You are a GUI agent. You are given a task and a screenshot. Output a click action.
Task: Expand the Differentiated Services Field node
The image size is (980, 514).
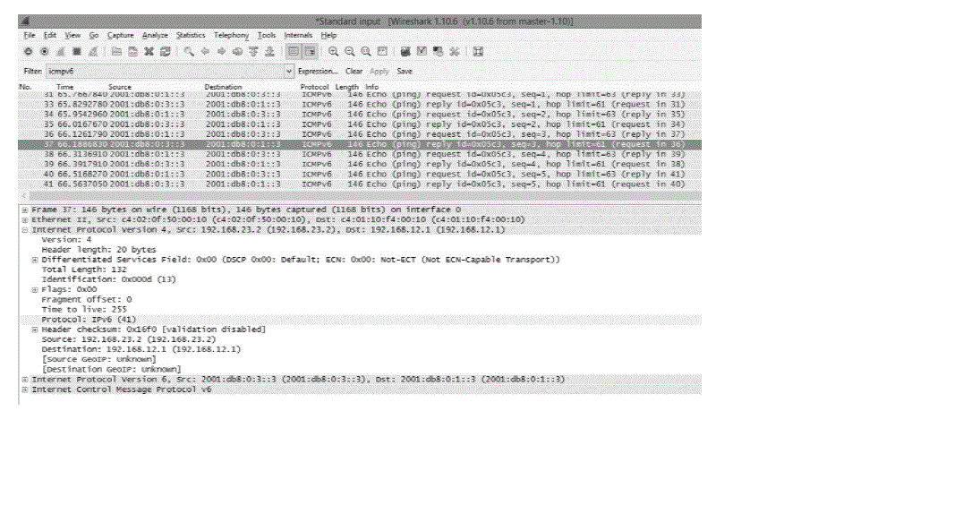point(35,260)
